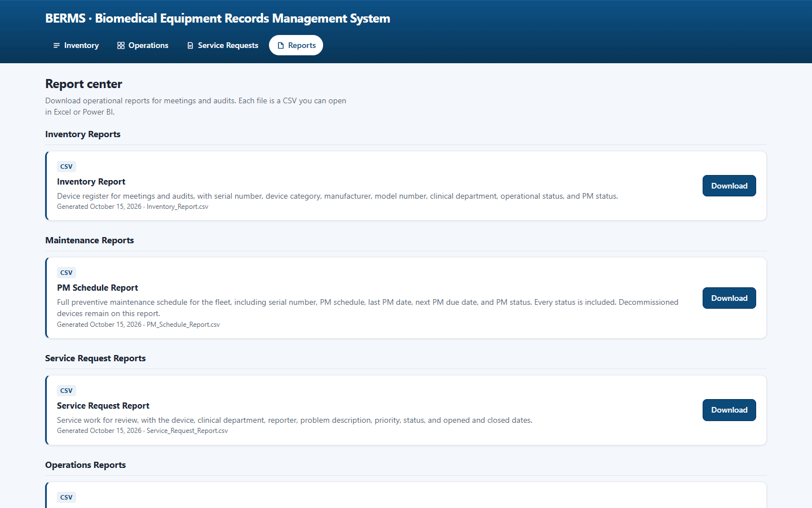Click the 'Device register for meetings' description

coord(337,196)
